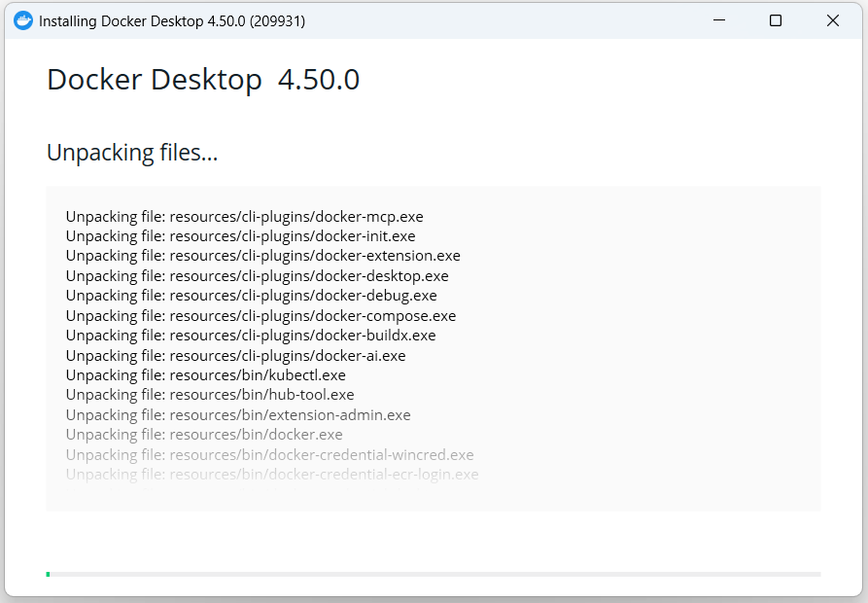Click the window title 'Installing Docker Desktop 4.50.0'
Image resolution: width=868 pixels, height=603 pixels.
pyautogui.click(x=172, y=21)
